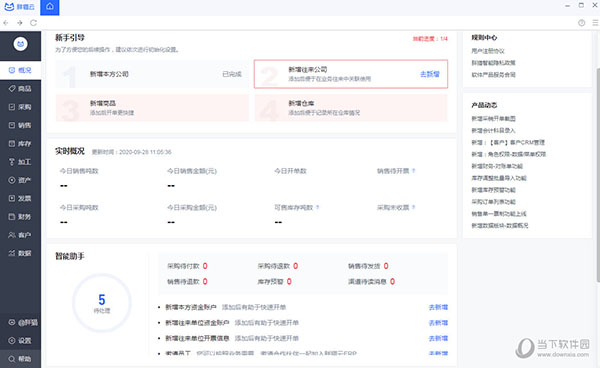Click the 销售待开票 question-mark hint
Screen dimensions: 600x368
coord(414,171)
